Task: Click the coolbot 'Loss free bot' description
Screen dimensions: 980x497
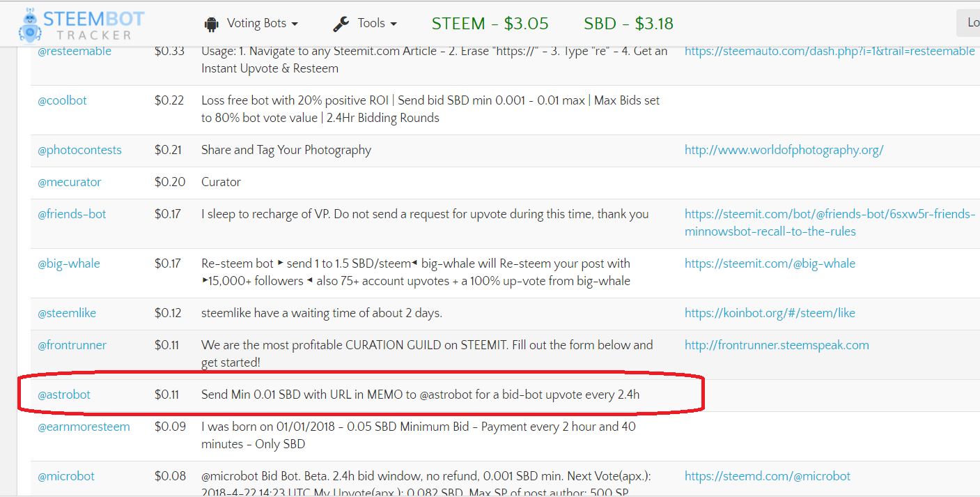Action: click(x=430, y=109)
